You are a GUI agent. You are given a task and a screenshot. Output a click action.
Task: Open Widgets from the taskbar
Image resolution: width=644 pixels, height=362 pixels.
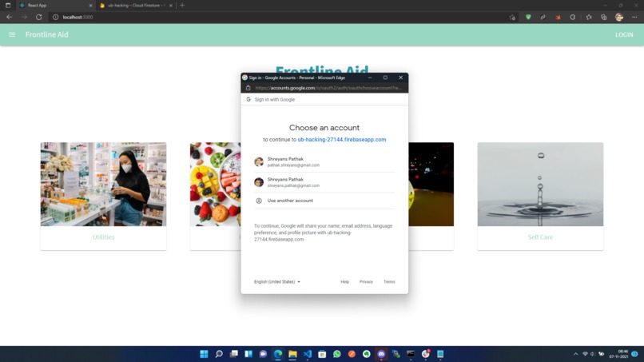point(248,354)
